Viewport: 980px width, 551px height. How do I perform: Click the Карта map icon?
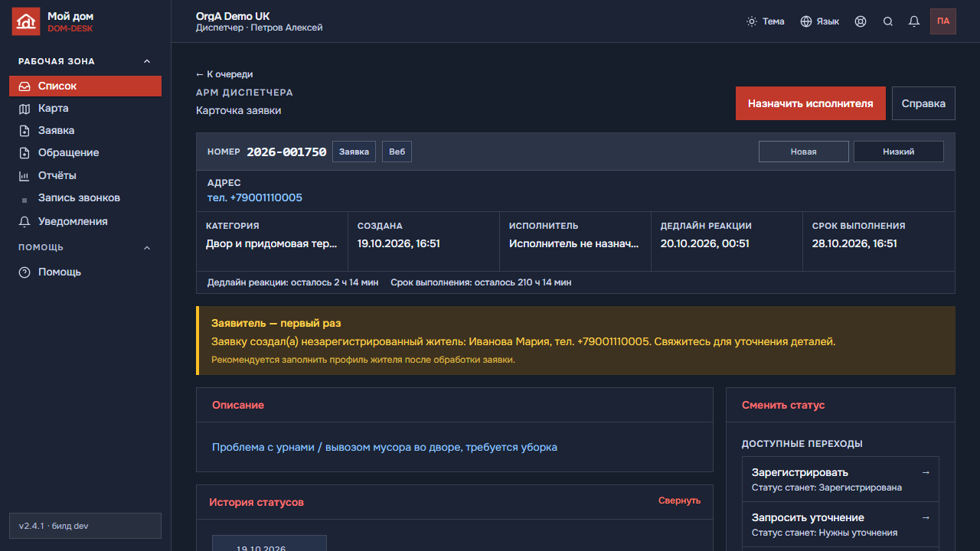click(x=24, y=109)
